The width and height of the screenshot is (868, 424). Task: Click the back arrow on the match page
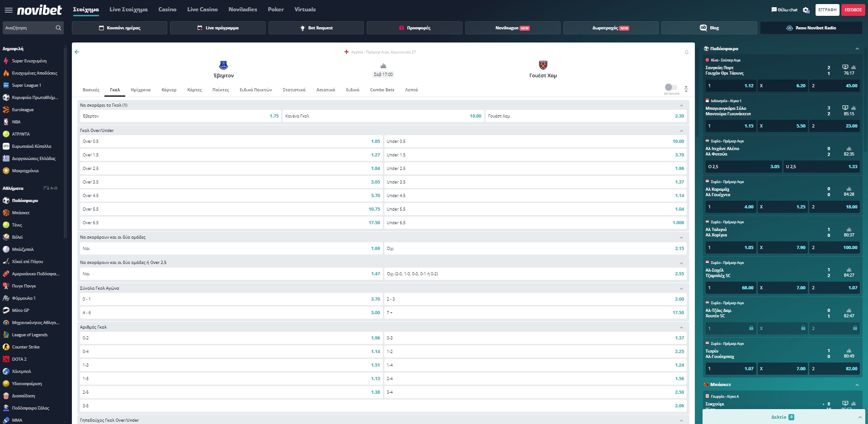pos(77,52)
